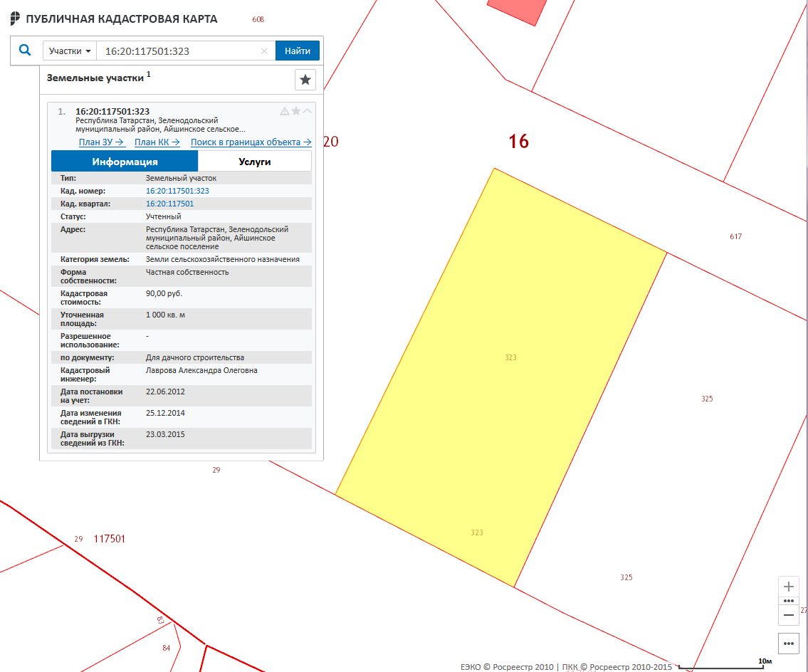Open the План КК link
The width and height of the screenshot is (808, 672).
[157, 142]
